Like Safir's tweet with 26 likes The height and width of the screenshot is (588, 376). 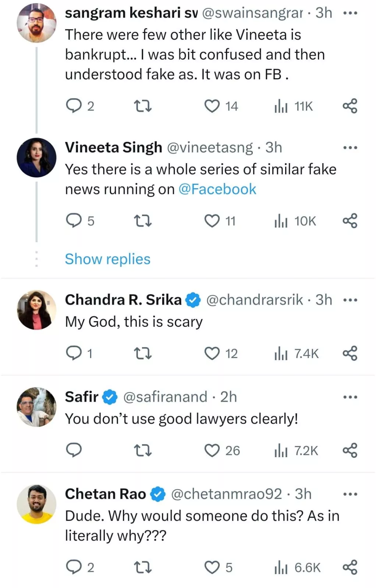(212, 450)
